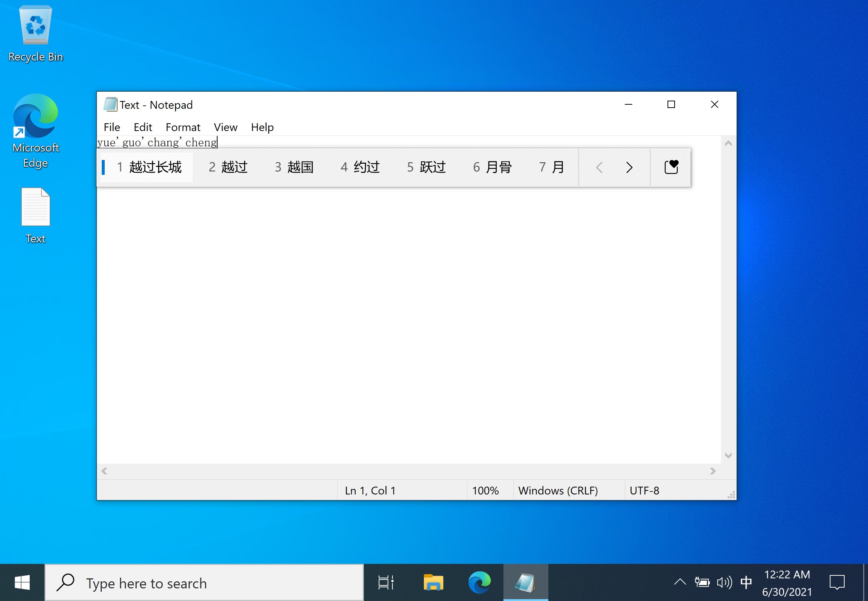Toggle the Chinese IME mode indicator

point(746,582)
